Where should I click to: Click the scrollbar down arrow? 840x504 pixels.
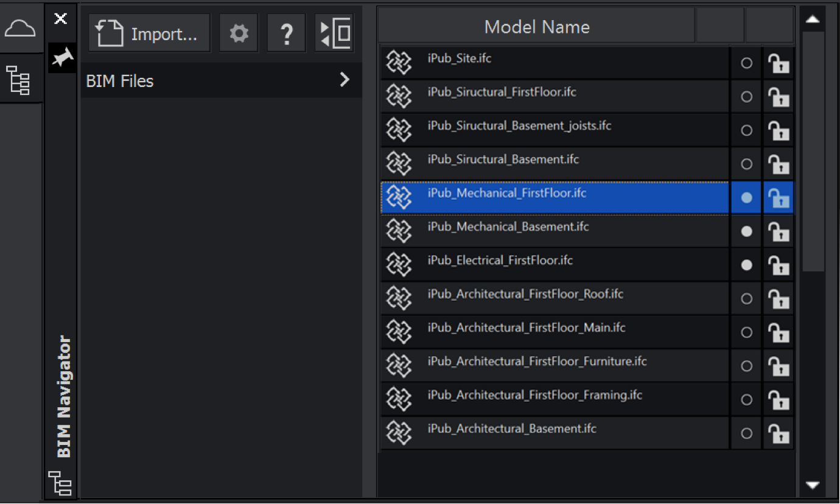(x=812, y=485)
